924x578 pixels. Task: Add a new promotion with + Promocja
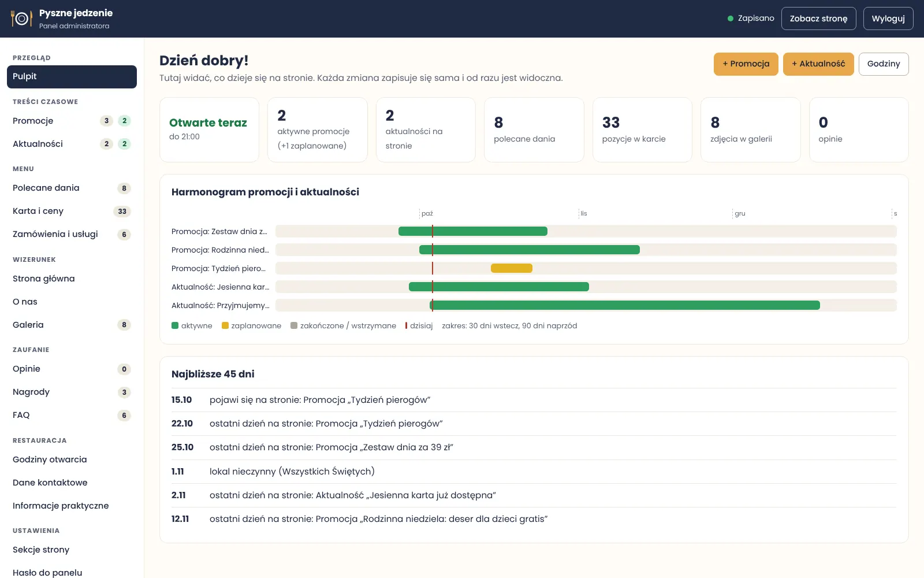[x=746, y=64]
